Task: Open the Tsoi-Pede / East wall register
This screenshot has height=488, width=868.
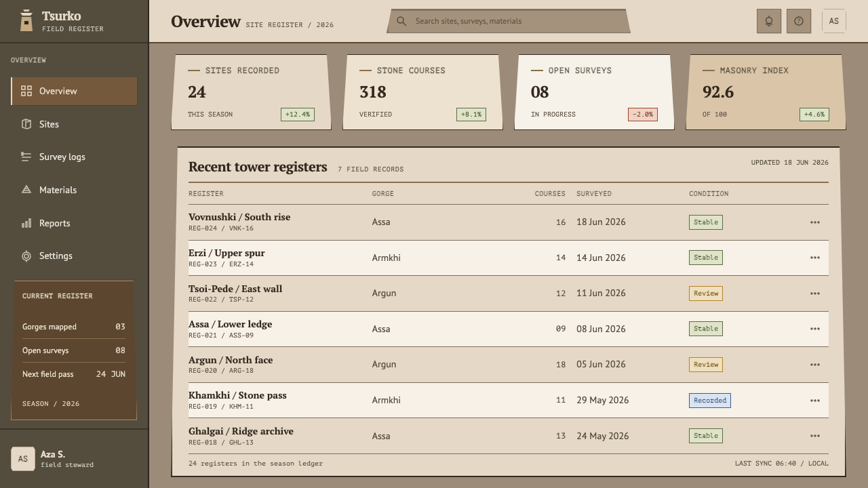Action: pos(235,289)
